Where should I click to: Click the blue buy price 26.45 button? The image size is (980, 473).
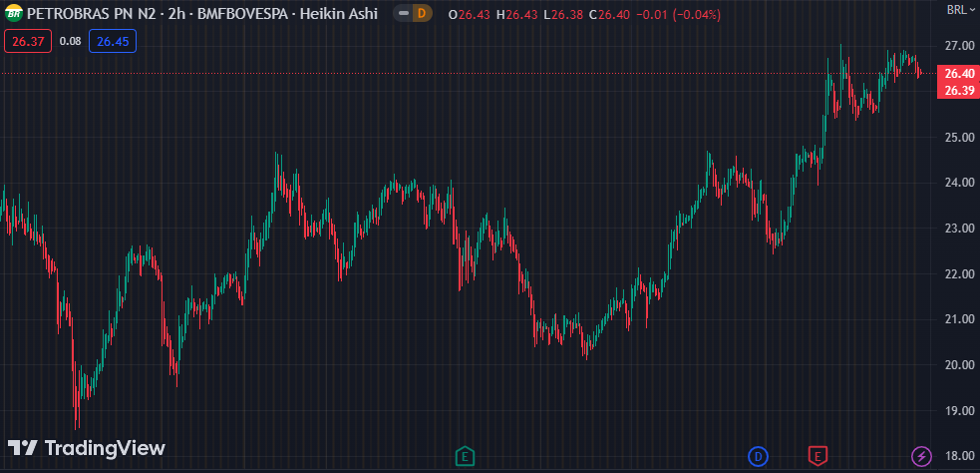[x=113, y=41]
